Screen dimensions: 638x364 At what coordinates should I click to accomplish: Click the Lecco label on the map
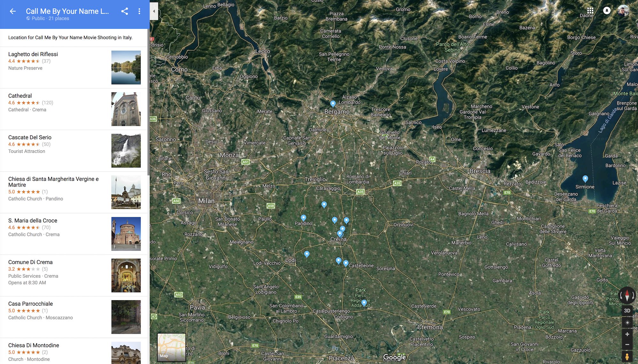coord(263,51)
